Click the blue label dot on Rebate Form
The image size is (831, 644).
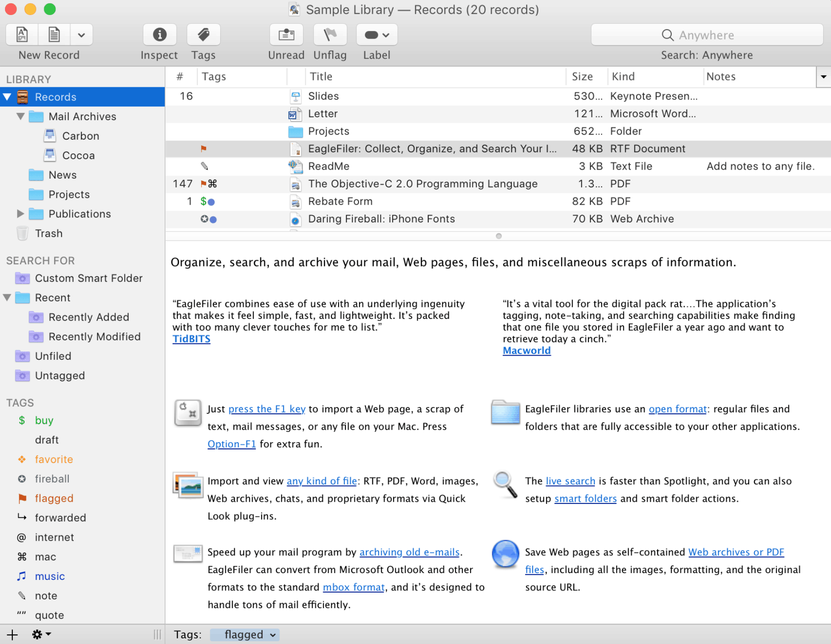[211, 201]
